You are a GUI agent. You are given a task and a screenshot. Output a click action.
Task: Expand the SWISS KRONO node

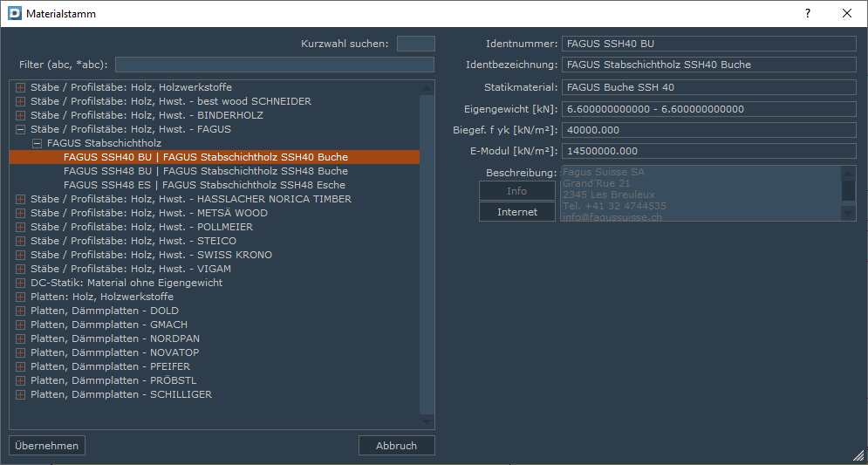(20, 256)
